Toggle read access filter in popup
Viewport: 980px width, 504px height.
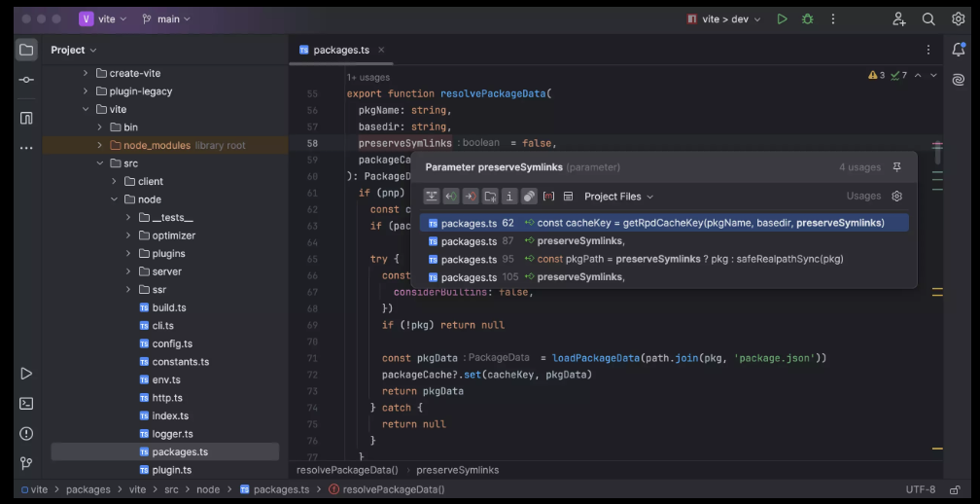click(x=451, y=197)
